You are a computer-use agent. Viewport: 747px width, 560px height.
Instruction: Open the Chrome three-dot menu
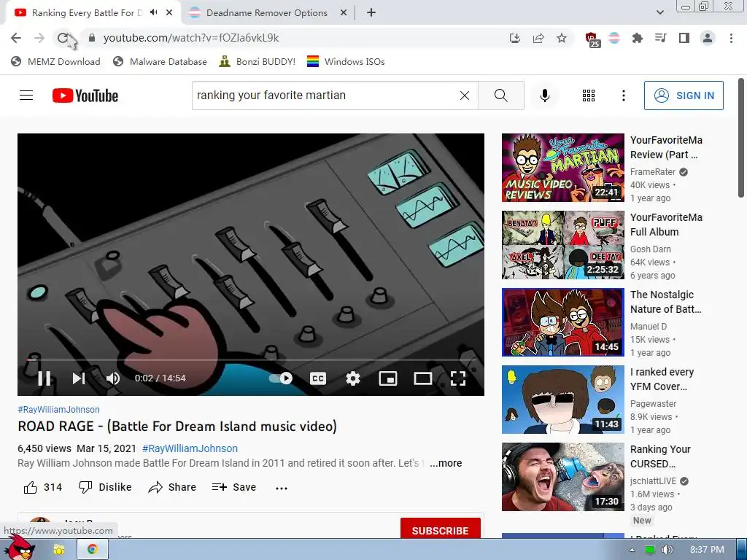pyautogui.click(x=731, y=38)
